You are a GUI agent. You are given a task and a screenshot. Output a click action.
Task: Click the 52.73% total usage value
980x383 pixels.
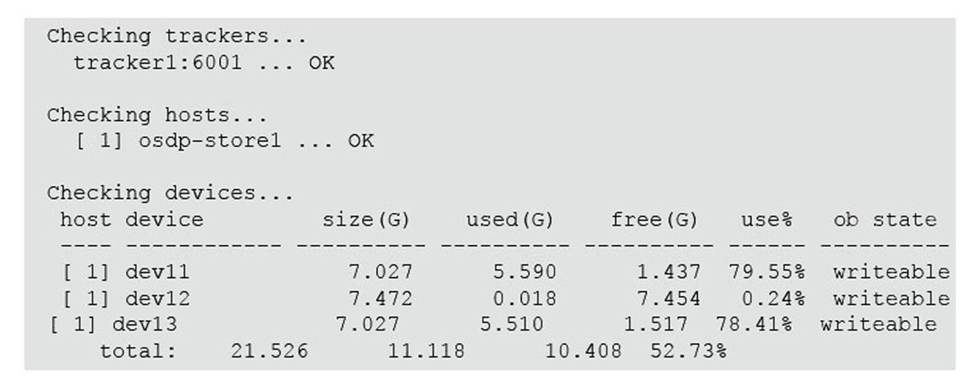click(688, 351)
